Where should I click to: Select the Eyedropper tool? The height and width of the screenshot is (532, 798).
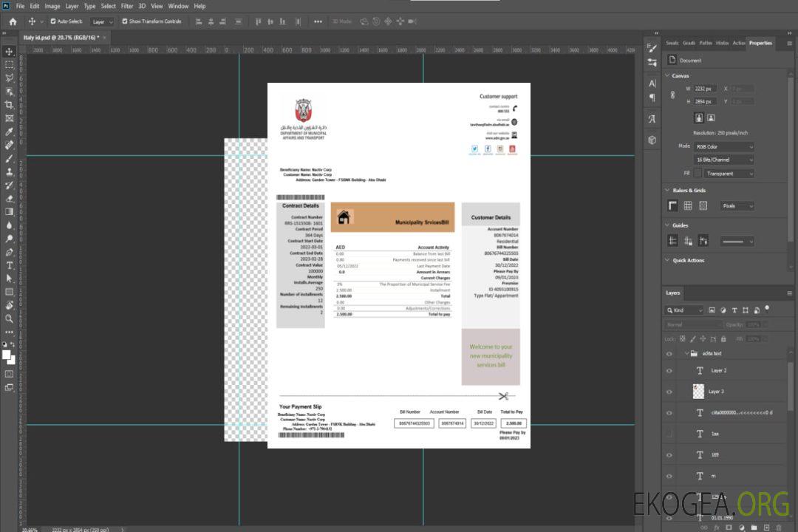click(x=10, y=132)
